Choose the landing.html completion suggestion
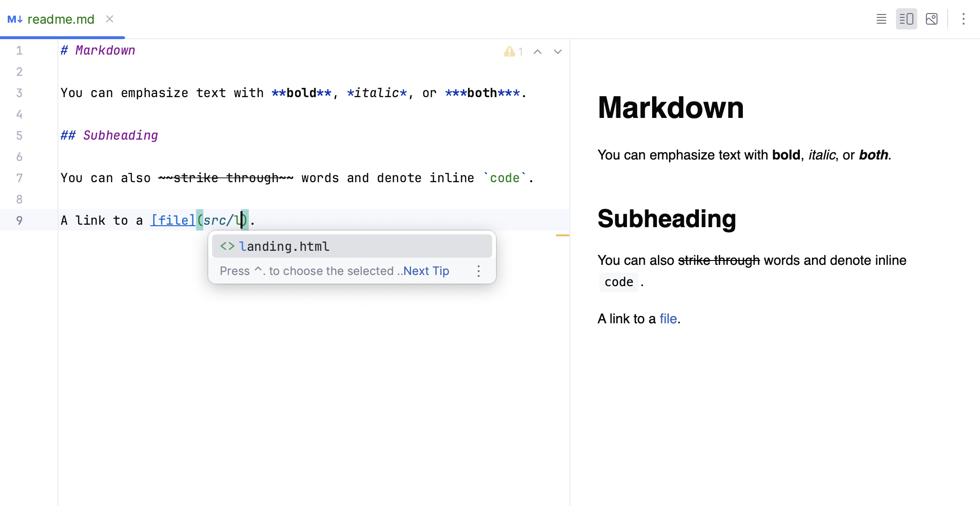The width and height of the screenshot is (980, 506). click(285, 246)
